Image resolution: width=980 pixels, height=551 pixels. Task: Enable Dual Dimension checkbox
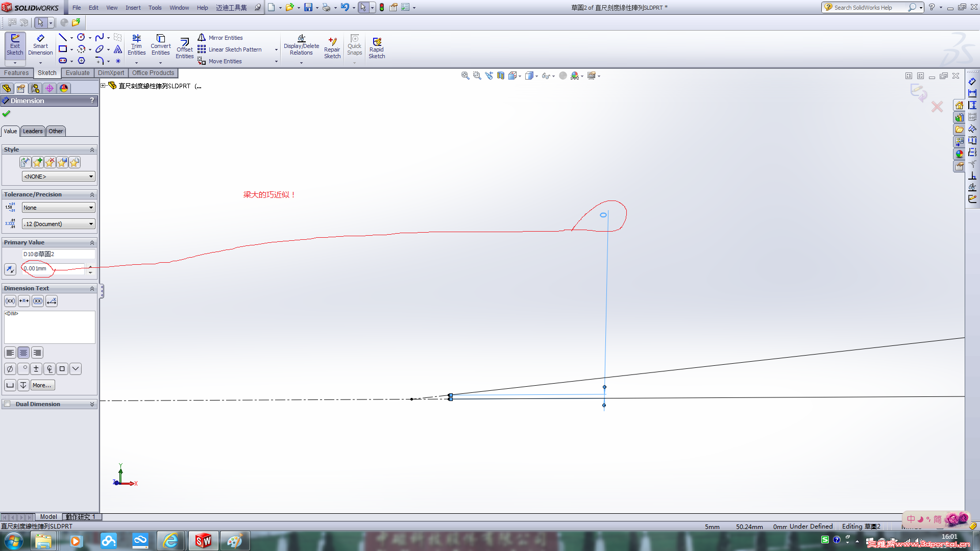[x=7, y=404]
